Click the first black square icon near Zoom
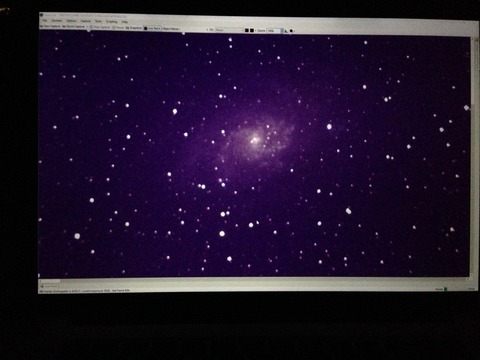480x360 pixels. (x=246, y=30)
